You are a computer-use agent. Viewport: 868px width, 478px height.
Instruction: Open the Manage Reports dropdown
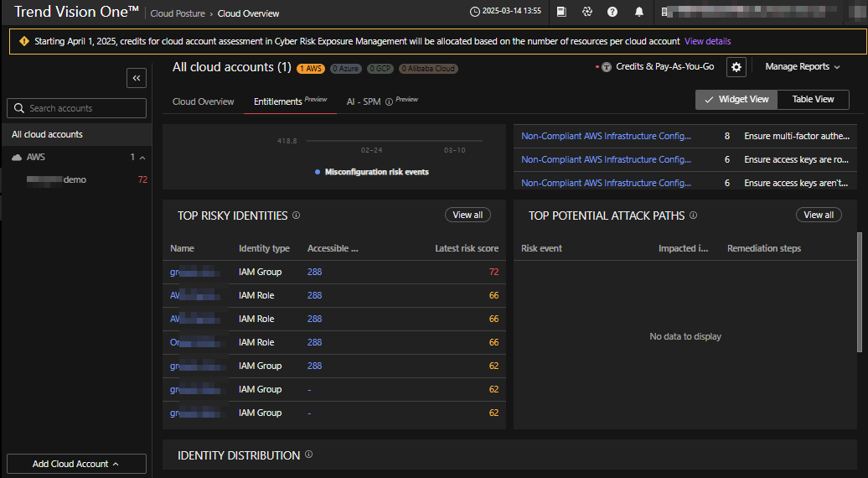click(x=803, y=67)
